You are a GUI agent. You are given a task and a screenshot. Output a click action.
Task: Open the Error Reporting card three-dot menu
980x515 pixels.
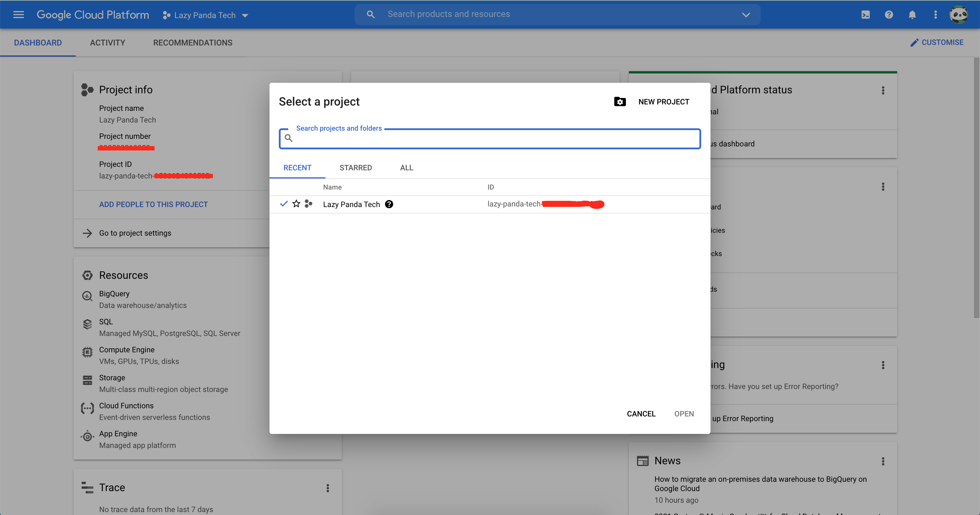(x=883, y=365)
